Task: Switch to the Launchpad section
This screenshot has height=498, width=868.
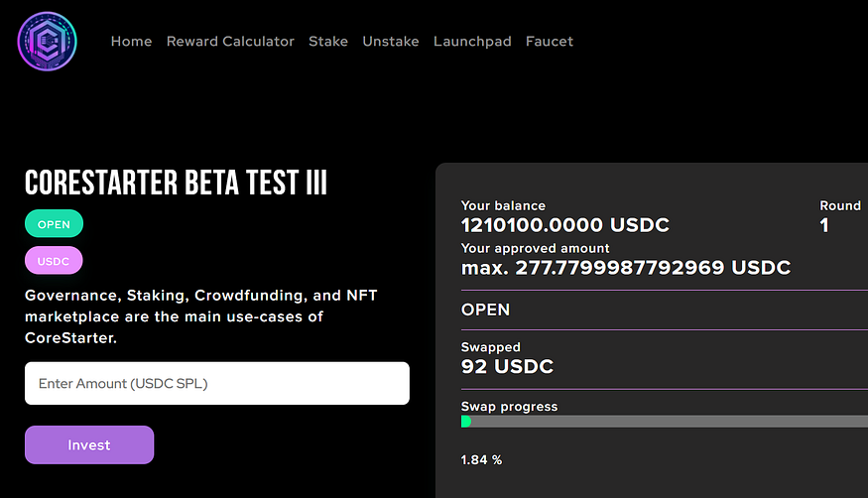Action: (x=472, y=42)
